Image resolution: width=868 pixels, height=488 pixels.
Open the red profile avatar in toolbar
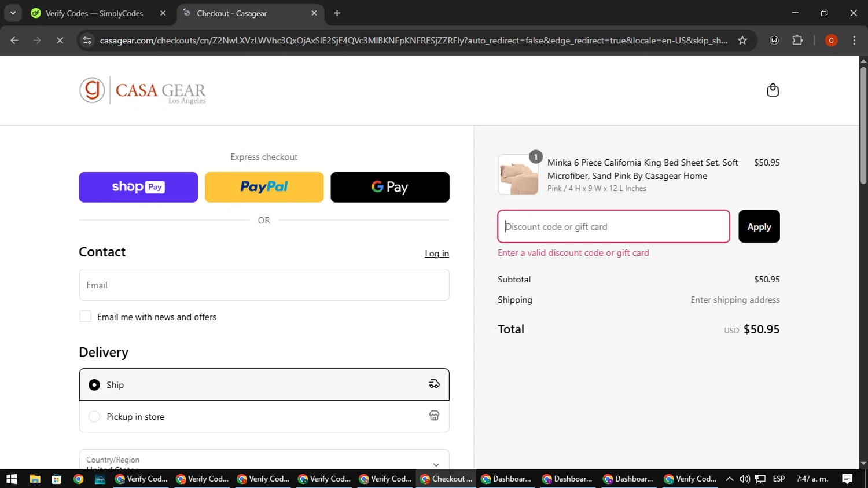(831, 41)
